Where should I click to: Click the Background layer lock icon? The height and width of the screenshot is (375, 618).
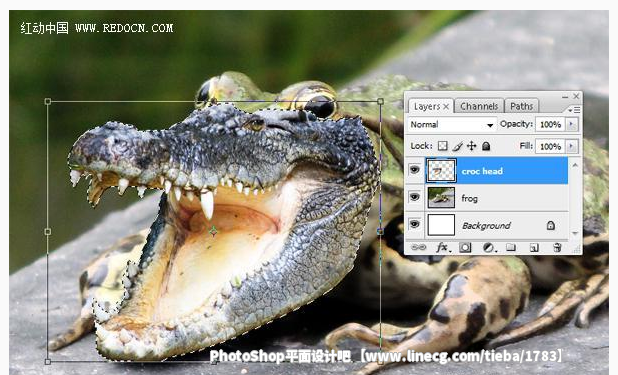click(551, 225)
